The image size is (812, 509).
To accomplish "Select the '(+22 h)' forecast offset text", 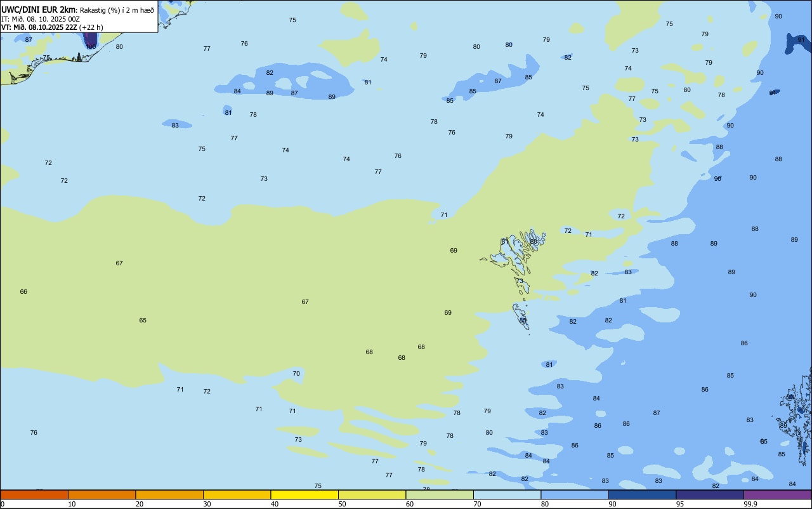I will 91,27.
